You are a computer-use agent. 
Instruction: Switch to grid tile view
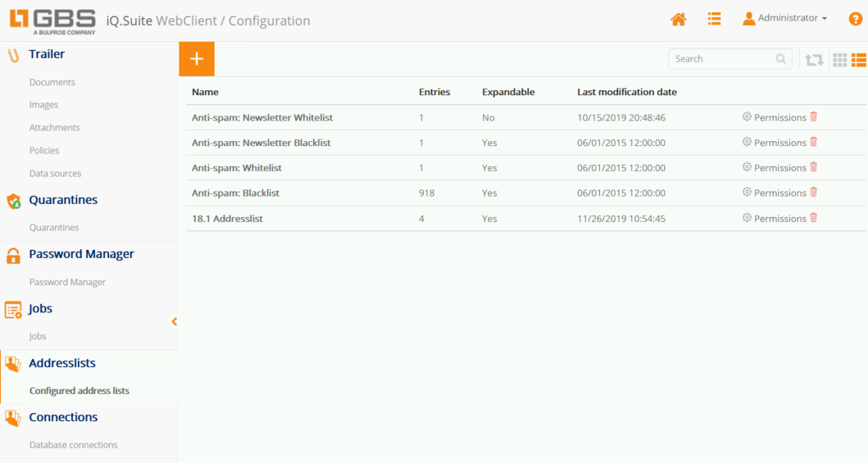point(839,59)
